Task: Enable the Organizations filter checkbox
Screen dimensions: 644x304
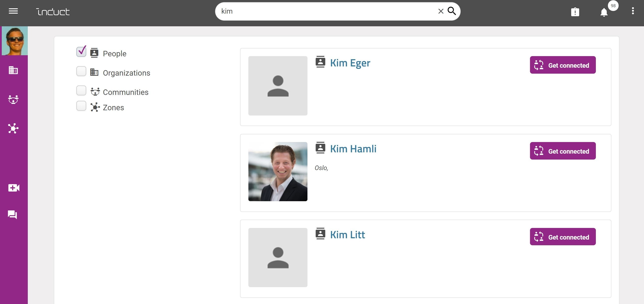Action: coord(81,71)
